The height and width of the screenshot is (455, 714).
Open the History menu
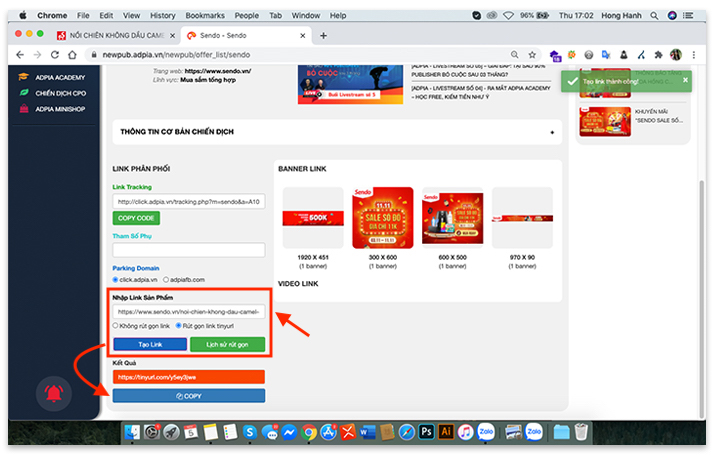(163, 15)
